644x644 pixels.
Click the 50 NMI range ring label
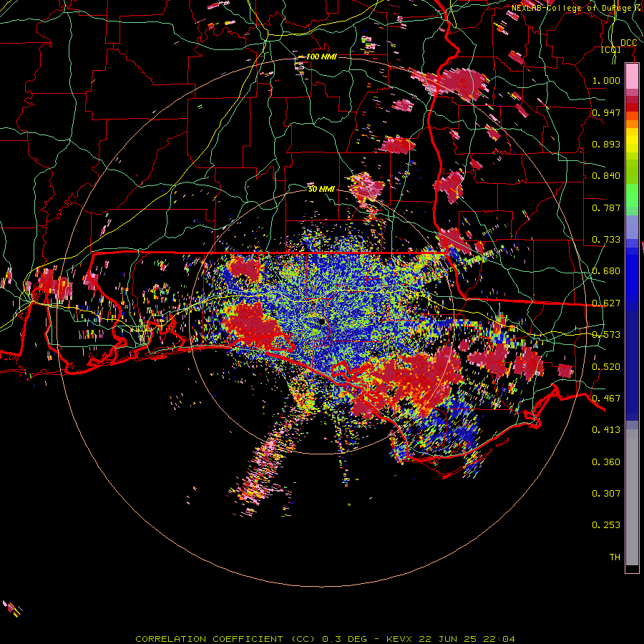point(321,190)
